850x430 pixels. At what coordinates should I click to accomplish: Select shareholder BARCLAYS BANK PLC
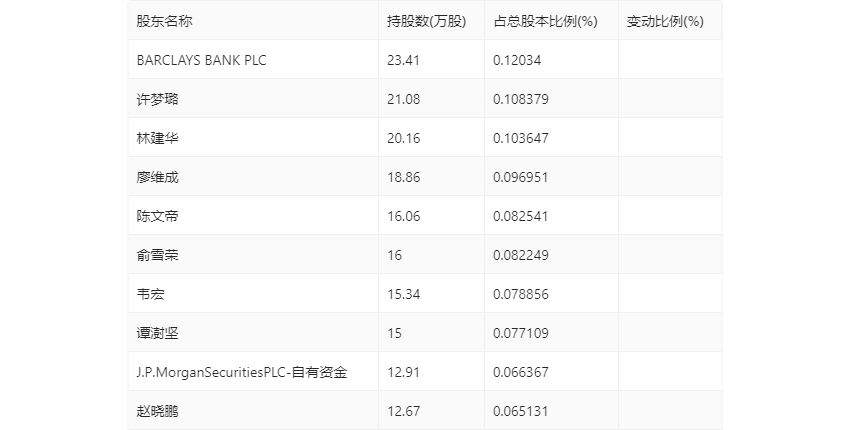coord(202,60)
